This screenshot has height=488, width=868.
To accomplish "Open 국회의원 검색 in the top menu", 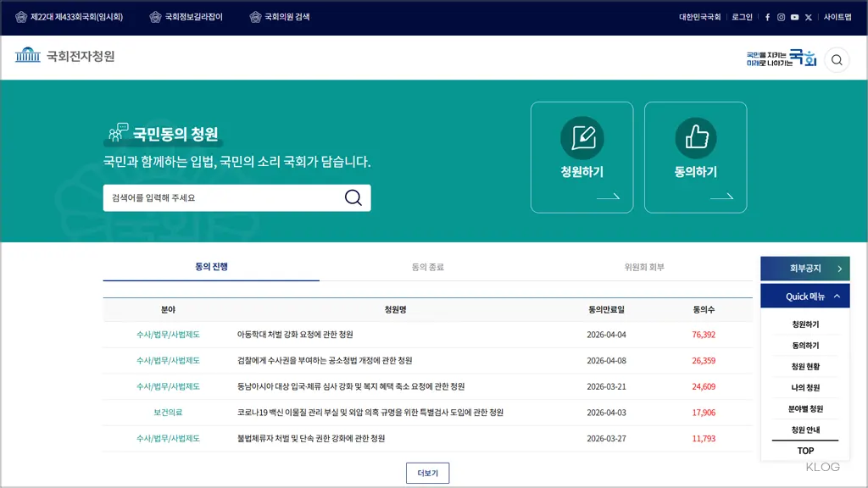I will tap(280, 16).
